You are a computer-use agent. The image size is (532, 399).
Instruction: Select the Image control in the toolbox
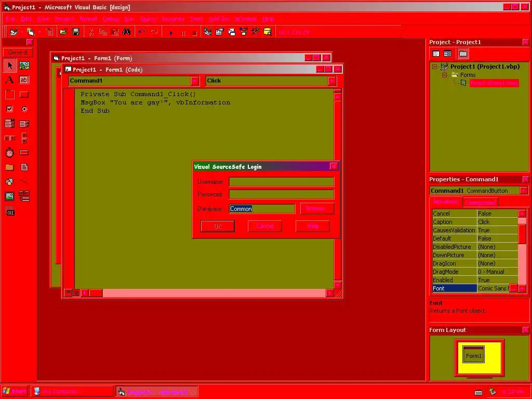coord(10,196)
